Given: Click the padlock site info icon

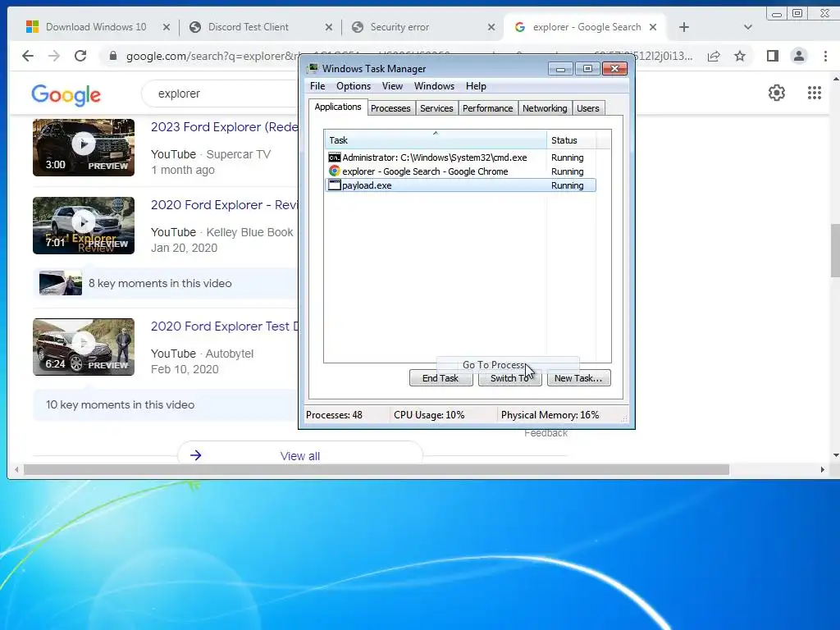Looking at the screenshot, I should [112, 56].
